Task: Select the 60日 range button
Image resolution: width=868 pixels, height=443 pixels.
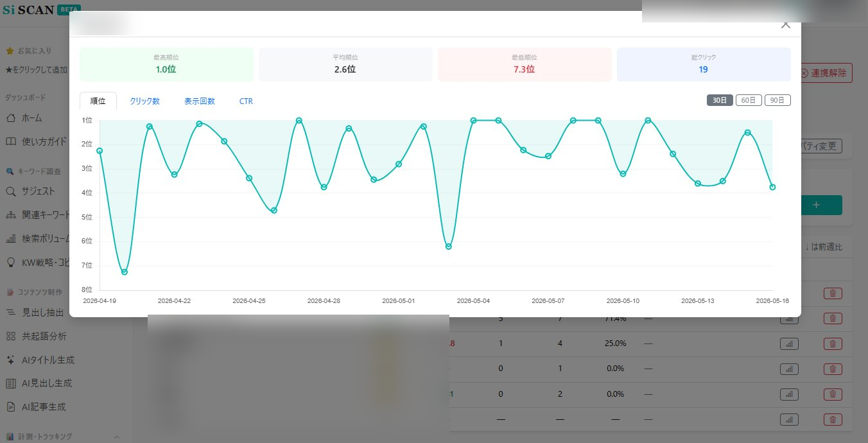Action: 749,100
